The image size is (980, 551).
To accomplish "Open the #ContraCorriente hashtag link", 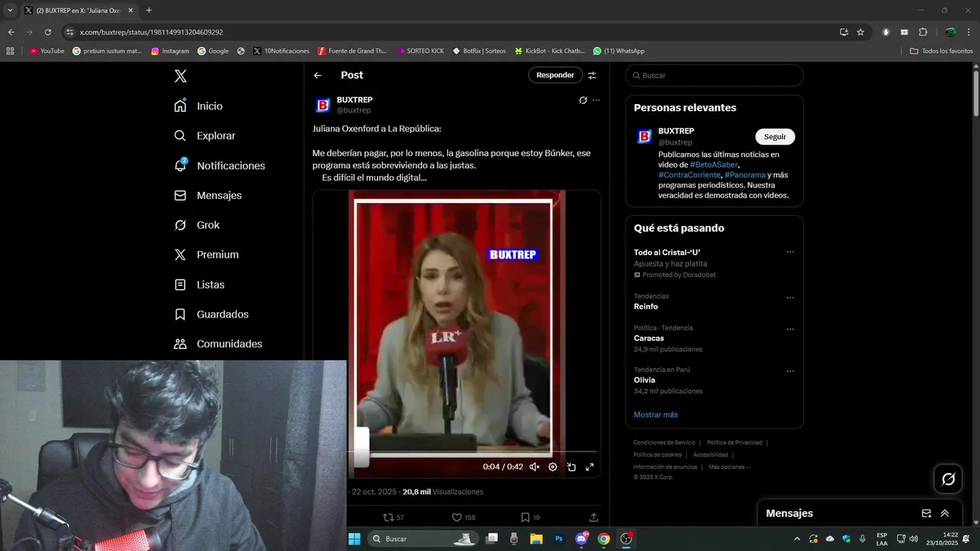I will tap(689, 174).
